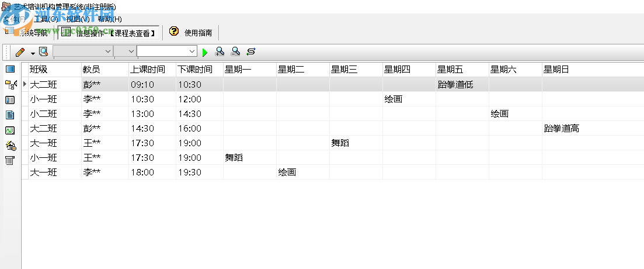Select the 绘画 cell under 星期六
The image size is (644, 269).
[516, 113]
